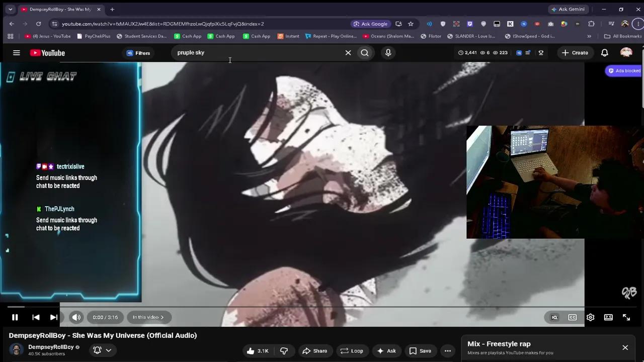Open the video player settings gear
The width and height of the screenshot is (644, 362).
coord(590,317)
